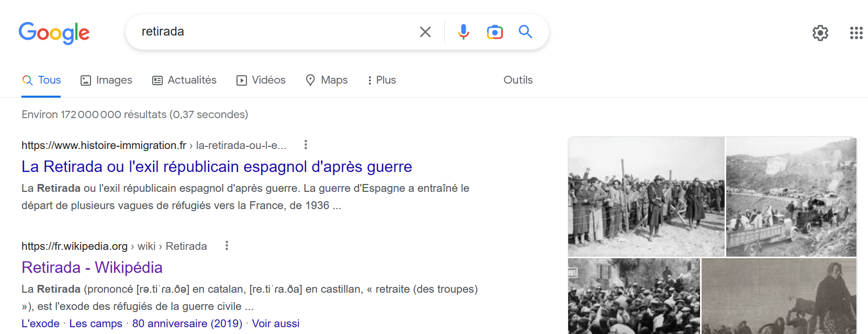The image size is (868, 334).
Task: Click inside the retirada search field
Action: click(x=272, y=32)
